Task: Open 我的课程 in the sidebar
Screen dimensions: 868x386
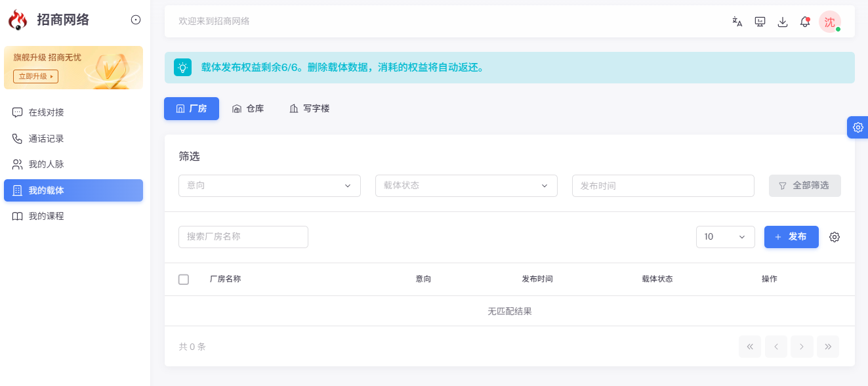Action: point(73,216)
